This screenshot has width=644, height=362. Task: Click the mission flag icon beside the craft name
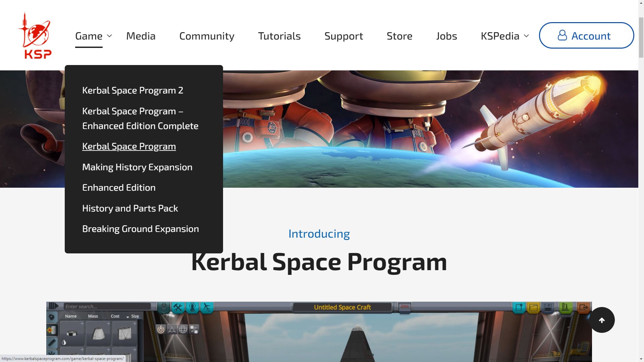point(405,307)
